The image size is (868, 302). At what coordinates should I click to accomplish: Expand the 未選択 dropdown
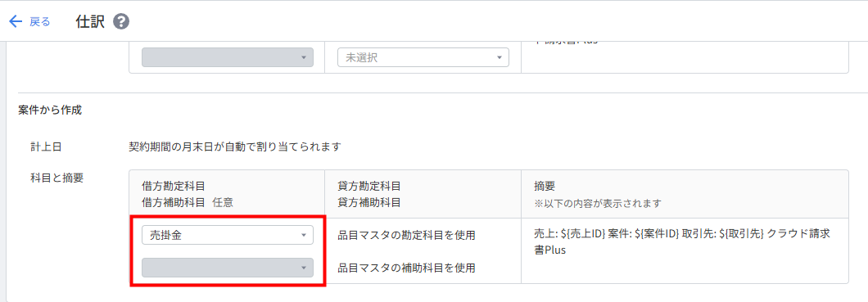click(423, 57)
